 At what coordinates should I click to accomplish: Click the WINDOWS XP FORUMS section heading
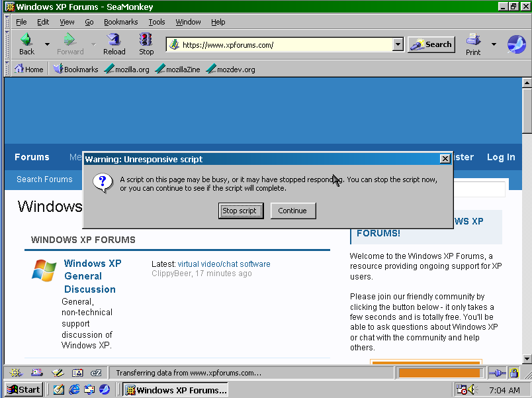pos(83,240)
